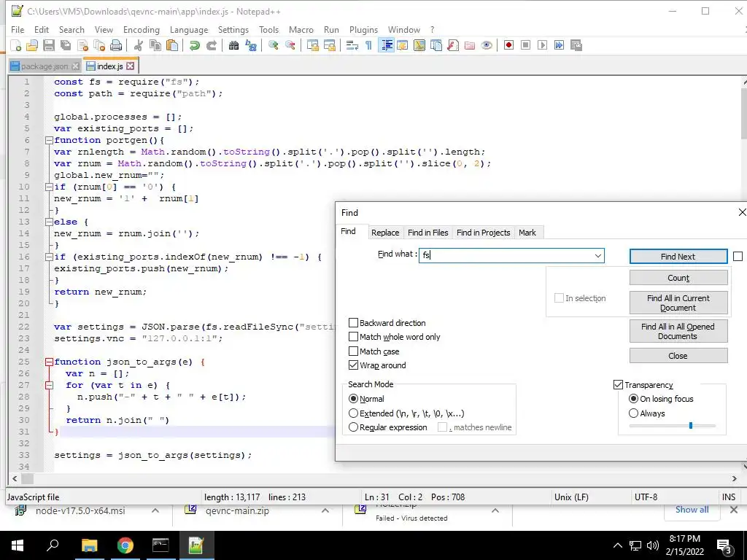
Task: Collapse the fold marker on line 16
Action: [x=49, y=257]
